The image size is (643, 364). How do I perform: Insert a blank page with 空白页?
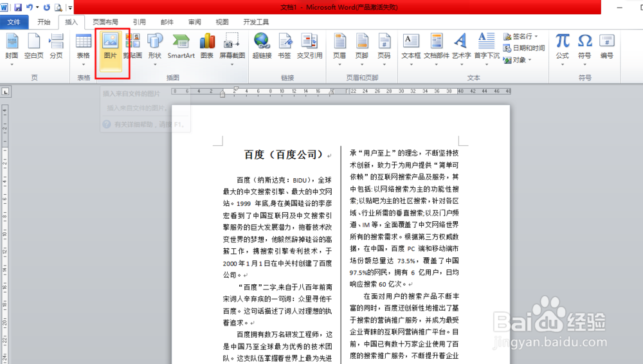[34, 46]
